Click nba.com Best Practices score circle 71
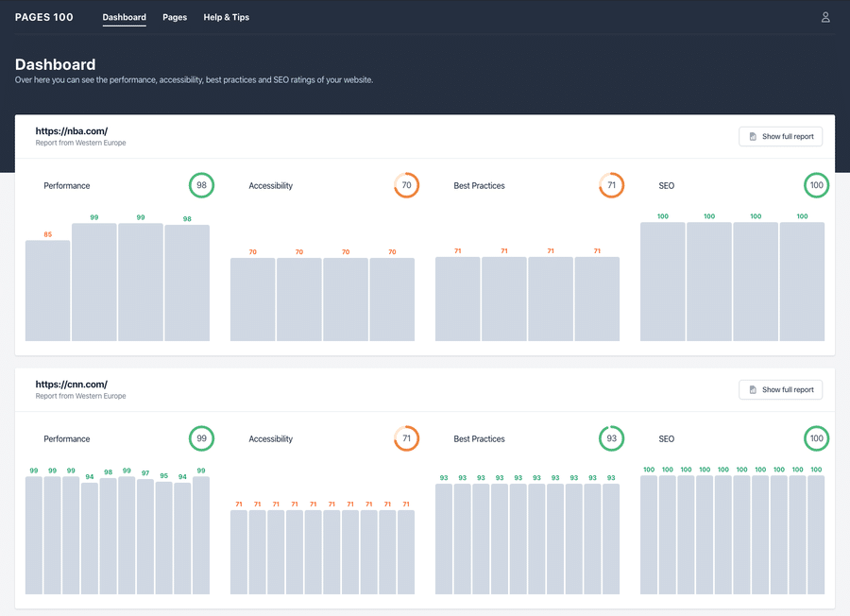850x616 pixels. coord(611,185)
